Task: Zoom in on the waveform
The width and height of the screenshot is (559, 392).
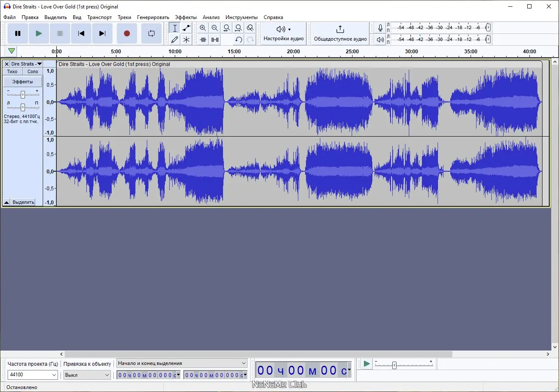Action: click(203, 28)
